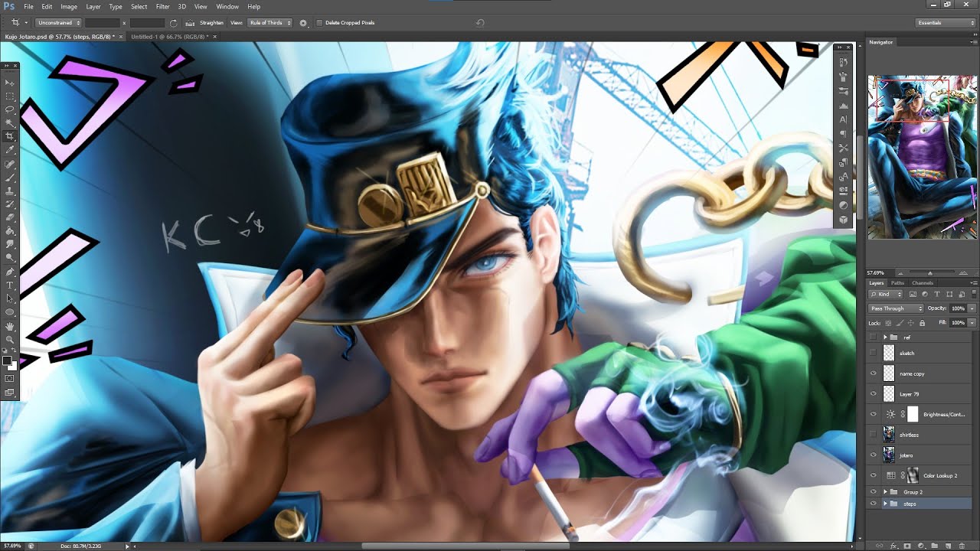
Task: Switch to Untitled-1 document tab
Action: tap(170, 36)
